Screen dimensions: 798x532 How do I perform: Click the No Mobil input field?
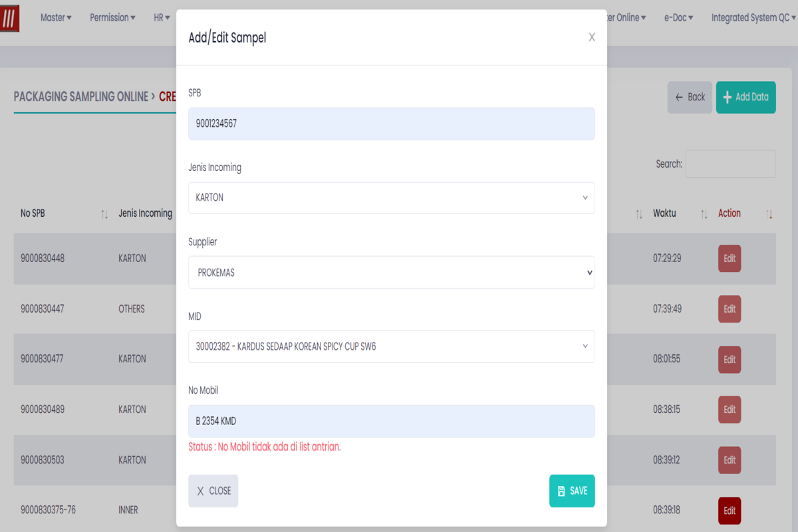pos(391,421)
